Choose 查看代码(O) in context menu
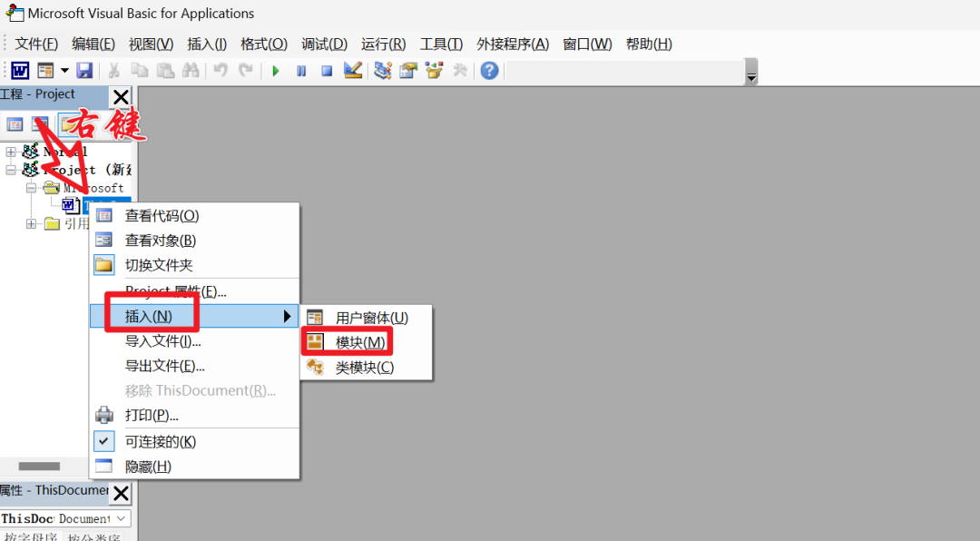 [194, 216]
